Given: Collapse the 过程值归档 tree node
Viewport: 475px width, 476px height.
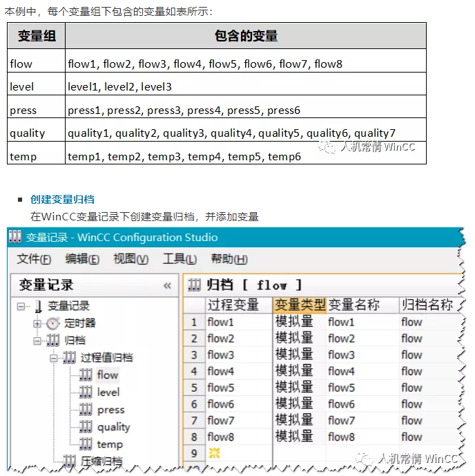Looking at the screenshot, I should click(54, 358).
